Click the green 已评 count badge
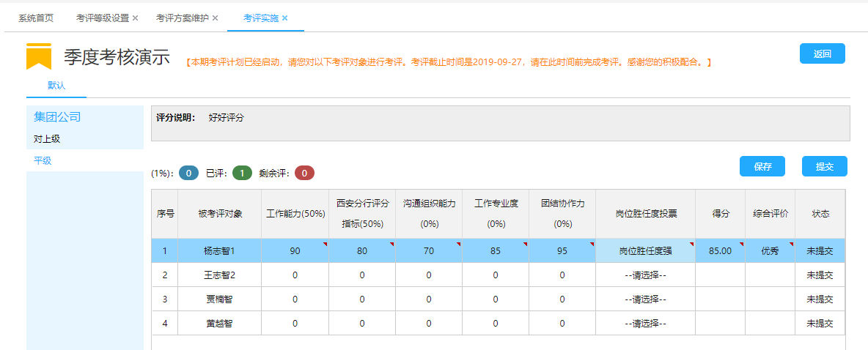 (243, 173)
